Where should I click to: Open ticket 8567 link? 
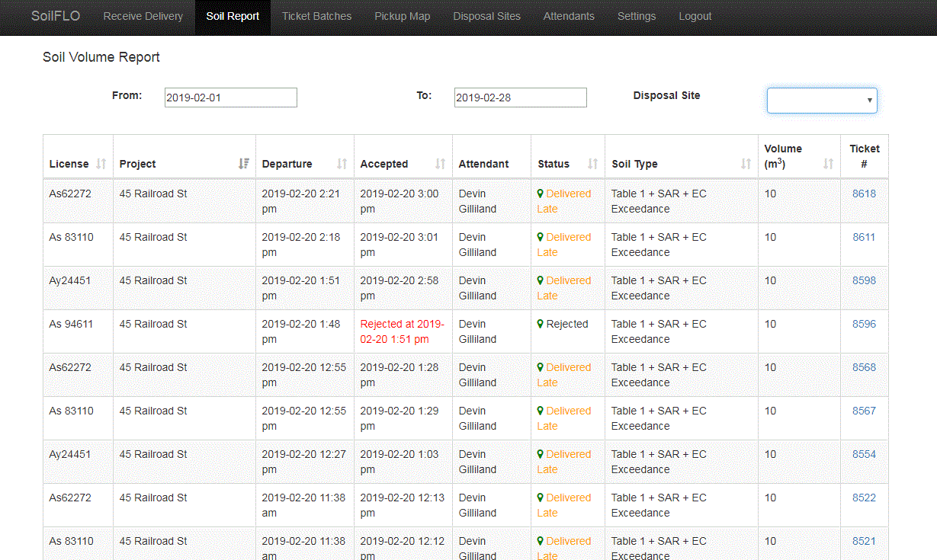[864, 411]
